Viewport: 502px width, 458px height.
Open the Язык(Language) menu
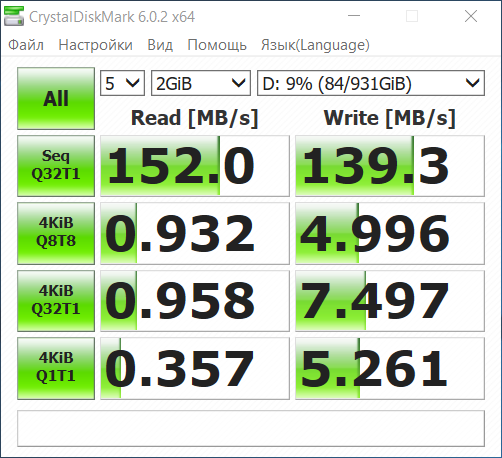pos(315,45)
